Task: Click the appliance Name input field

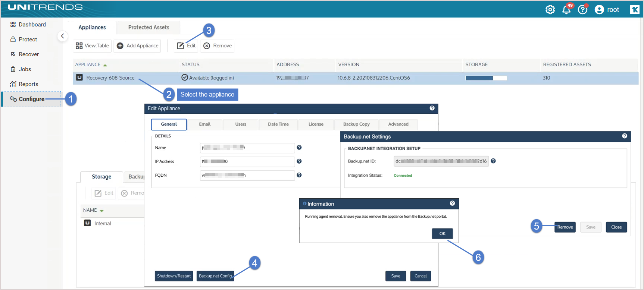Action: click(247, 148)
